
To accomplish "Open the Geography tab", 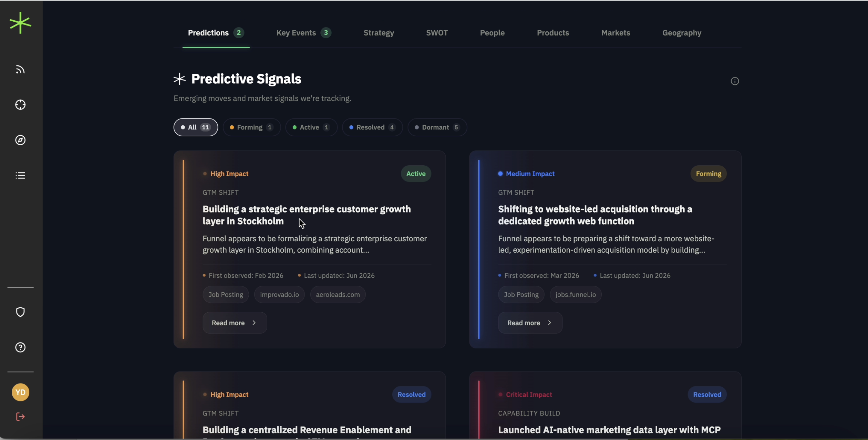I will pos(682,33).
